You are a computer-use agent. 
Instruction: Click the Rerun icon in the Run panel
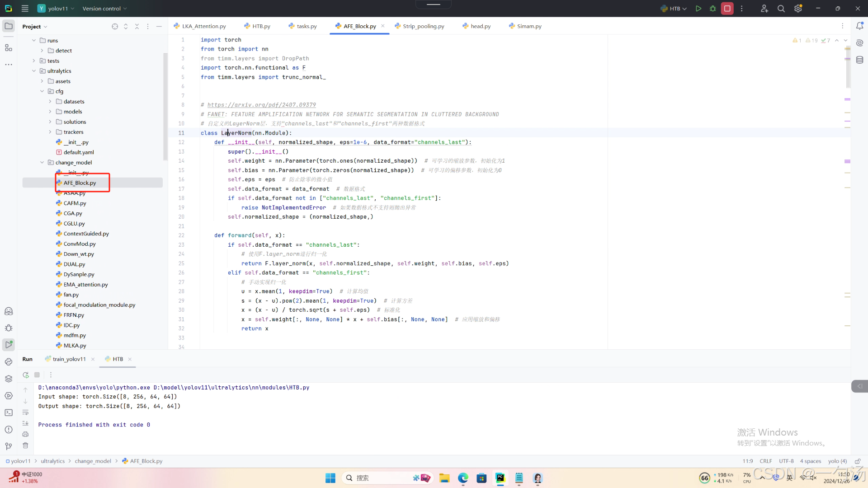pyautogui.click(x=26, y=375)
